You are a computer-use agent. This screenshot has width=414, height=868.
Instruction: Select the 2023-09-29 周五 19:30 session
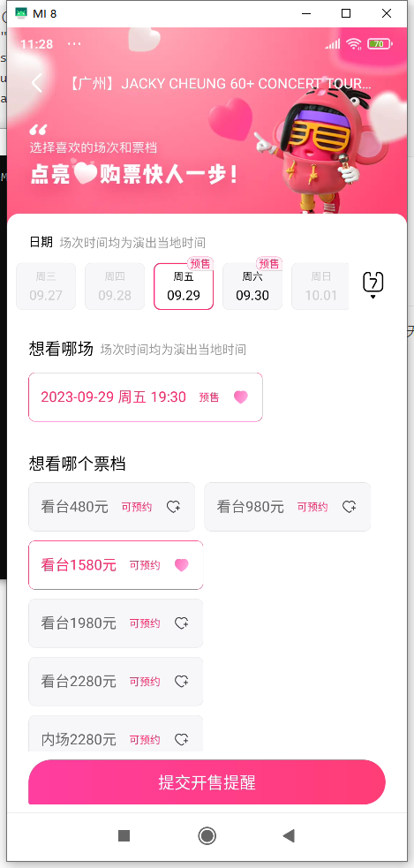(x=146, y=396)
